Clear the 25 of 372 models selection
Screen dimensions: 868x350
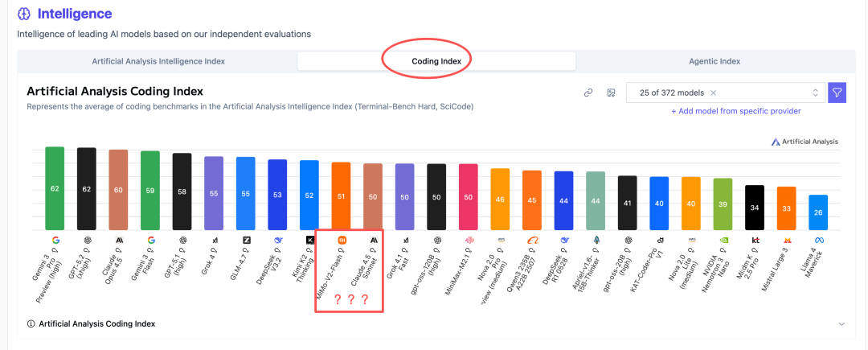click(x=714, y=93)
